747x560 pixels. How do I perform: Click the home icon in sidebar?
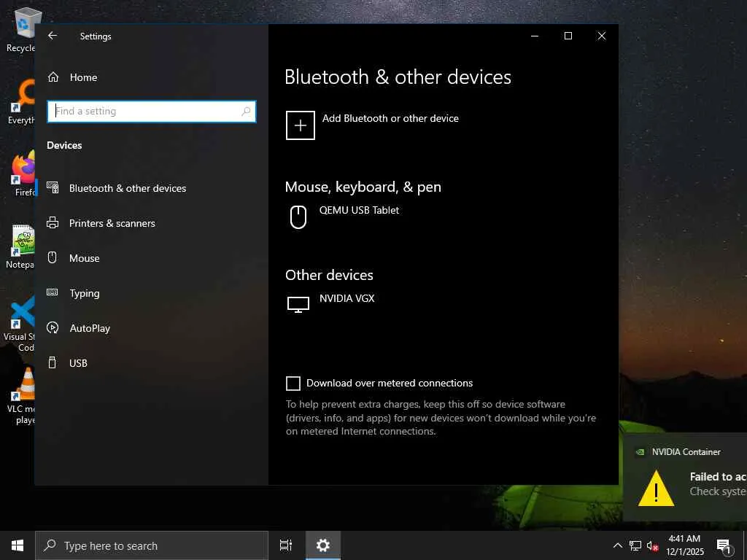[53, 77]
